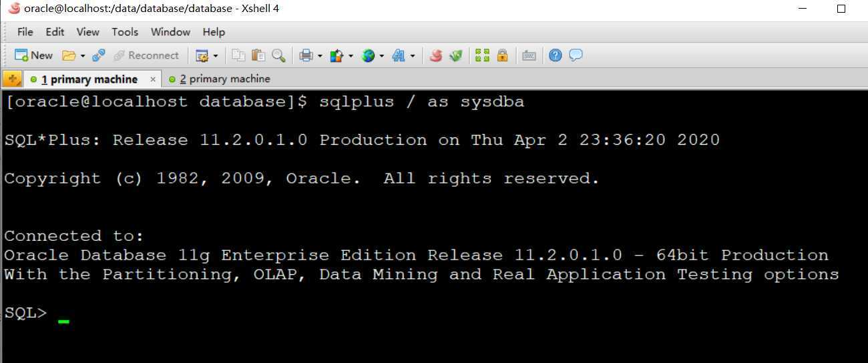Click the New session button
The image size is (868, 363).
[33, 55]
